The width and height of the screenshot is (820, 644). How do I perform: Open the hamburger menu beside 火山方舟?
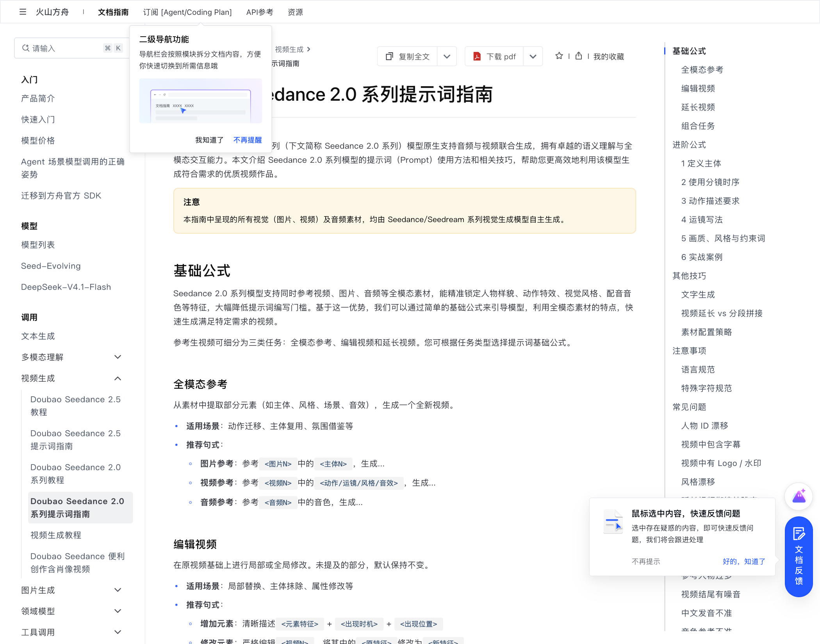coord(23,12)
